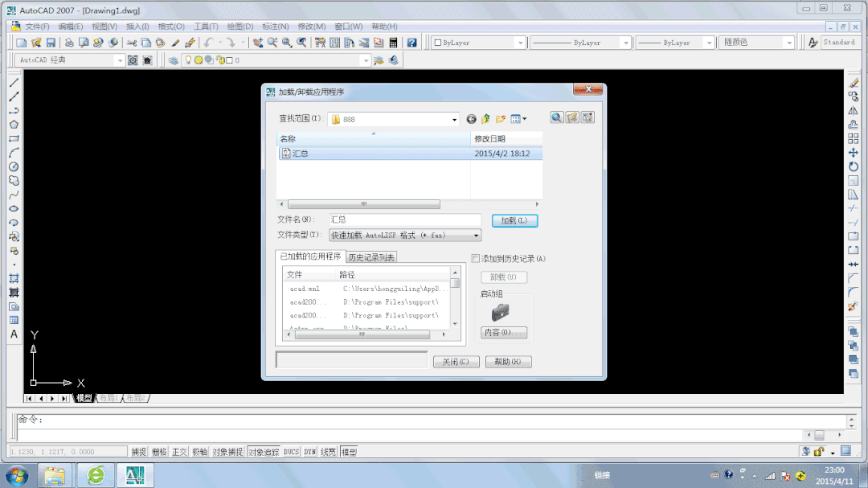Open the 修改(M) menu
The image size is (868, 488).
click(312, 27)
